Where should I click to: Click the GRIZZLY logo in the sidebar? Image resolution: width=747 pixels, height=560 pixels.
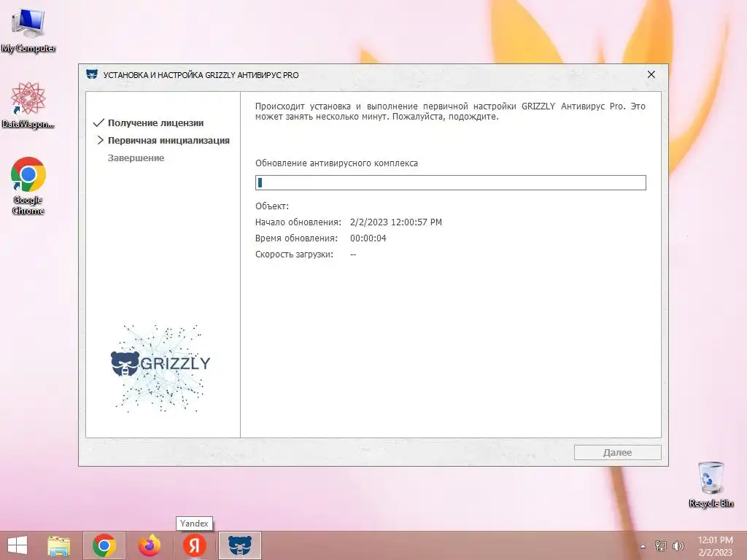coord(160,367)
